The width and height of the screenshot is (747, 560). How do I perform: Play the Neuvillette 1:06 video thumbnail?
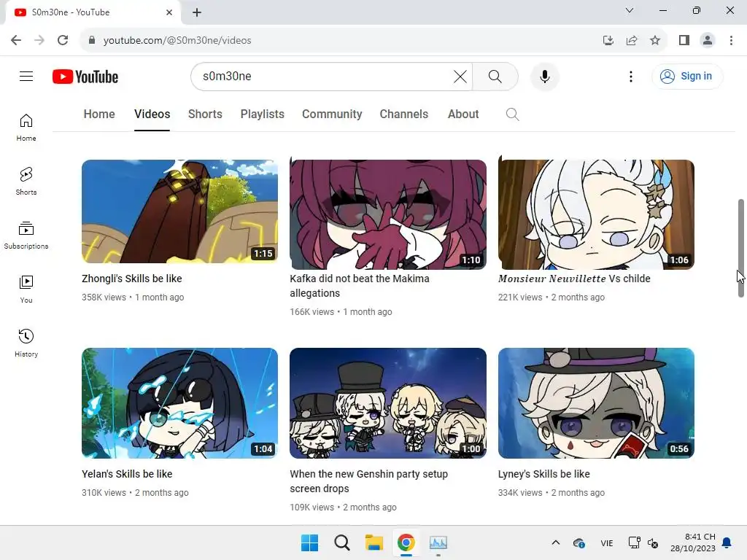click(x=596, y=214)
